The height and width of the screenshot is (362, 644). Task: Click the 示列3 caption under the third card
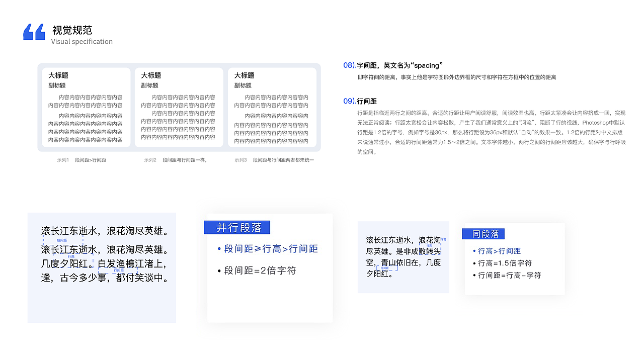click(x=240, y=159)
